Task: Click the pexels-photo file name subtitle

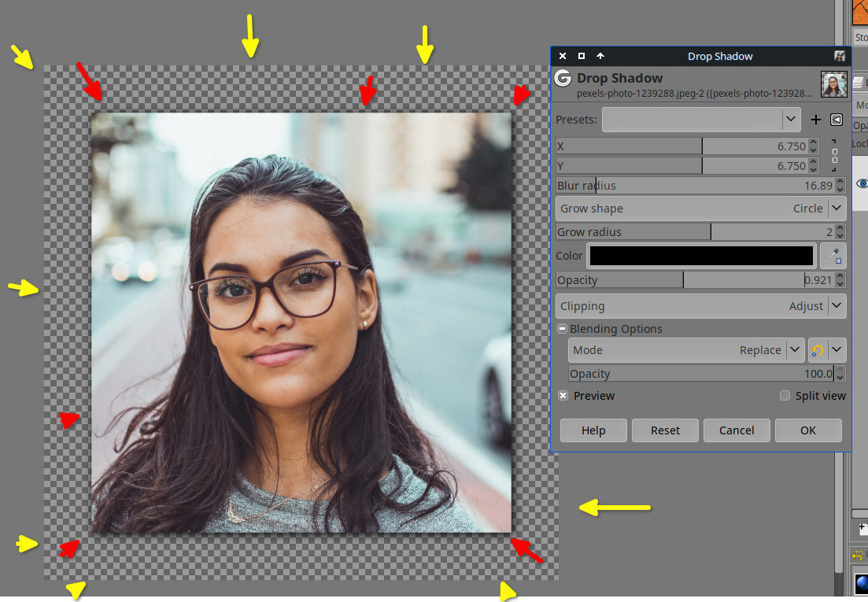Action: pos(694,94)
